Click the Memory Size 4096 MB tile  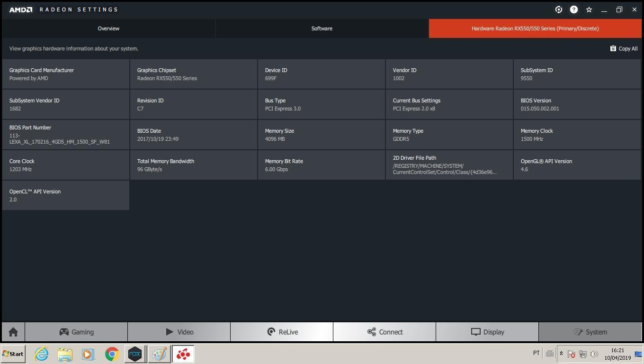click(322, 135)
